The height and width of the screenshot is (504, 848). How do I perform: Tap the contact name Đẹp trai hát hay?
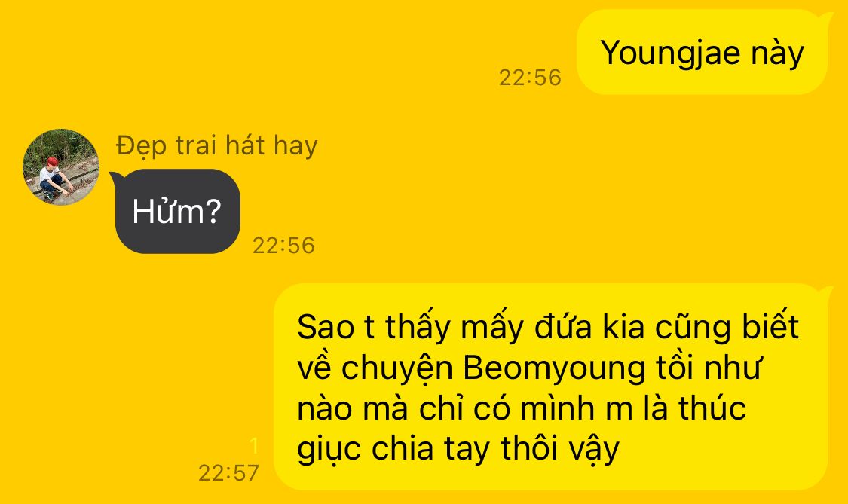tap(217, 146)
